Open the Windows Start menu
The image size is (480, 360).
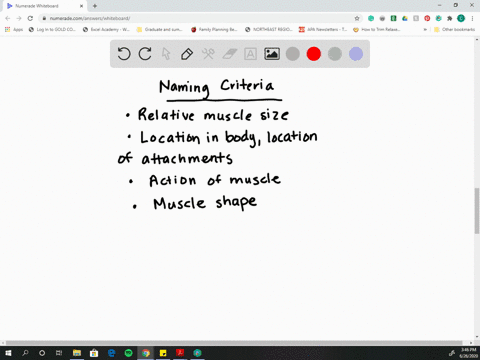(8, 353)
